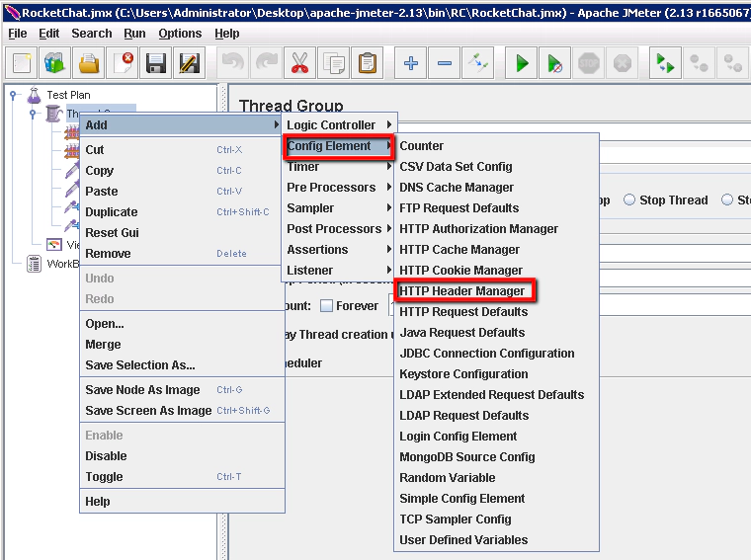Screen dimensions: 751x560
Task: Expand the Logic Controller submenu
Action: (339, 124)
